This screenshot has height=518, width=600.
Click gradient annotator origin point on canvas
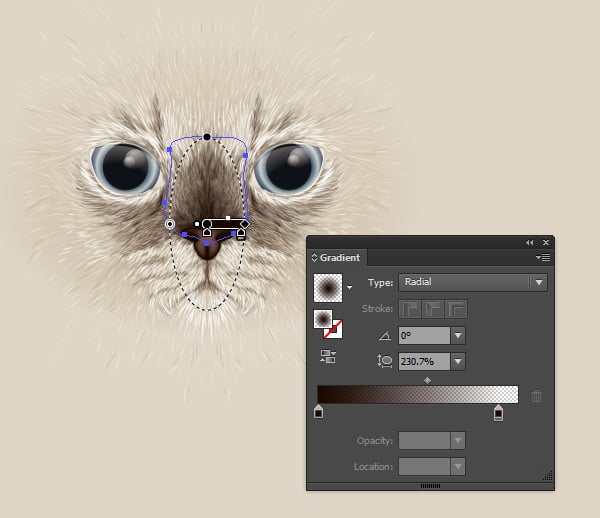207,224
